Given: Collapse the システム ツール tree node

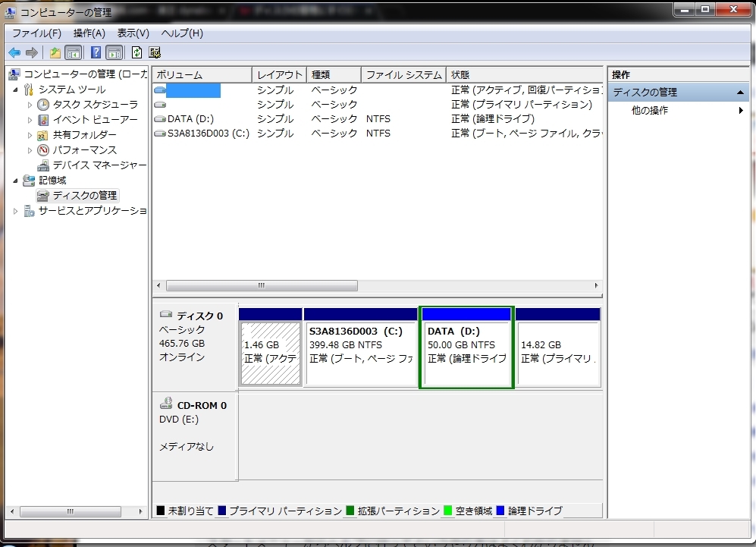Looking at the screenshot, I should click(x=15, y=90).
